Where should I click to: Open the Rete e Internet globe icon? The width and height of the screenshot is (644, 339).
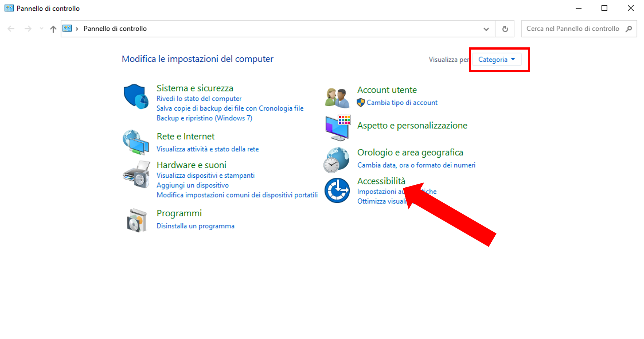point(136,142)
